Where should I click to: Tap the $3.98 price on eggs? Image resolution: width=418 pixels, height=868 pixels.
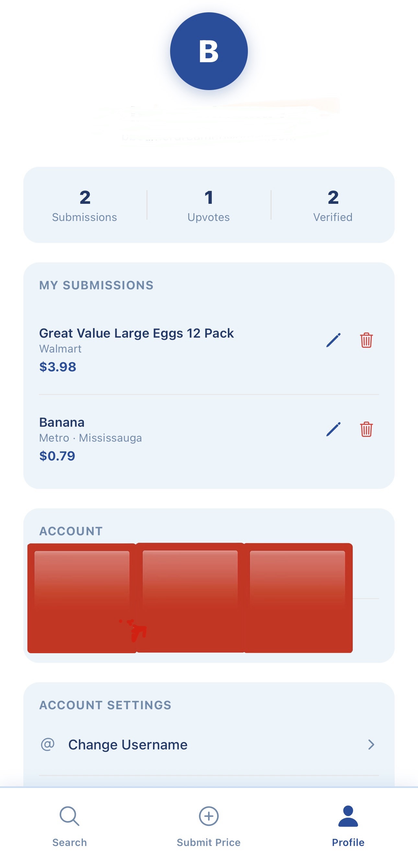click(x=58, y=367)
